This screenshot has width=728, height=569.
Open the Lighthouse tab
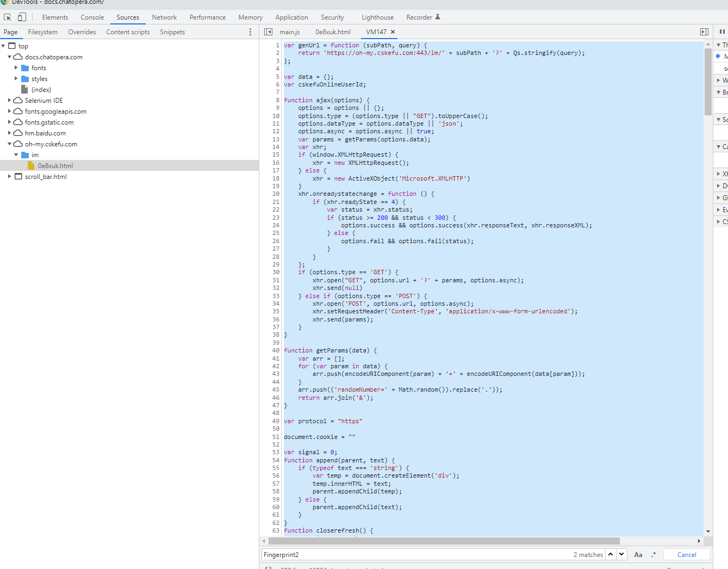pyautogui.click(x=378, y=17)
